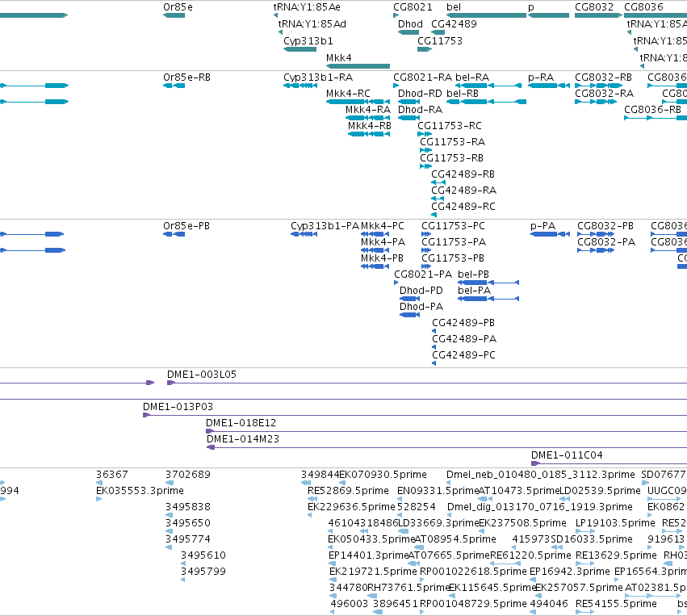Viewport: 687px width, 616px height.
Task: Click the CG8036-RB transcript
Action: tap(656, 118)
